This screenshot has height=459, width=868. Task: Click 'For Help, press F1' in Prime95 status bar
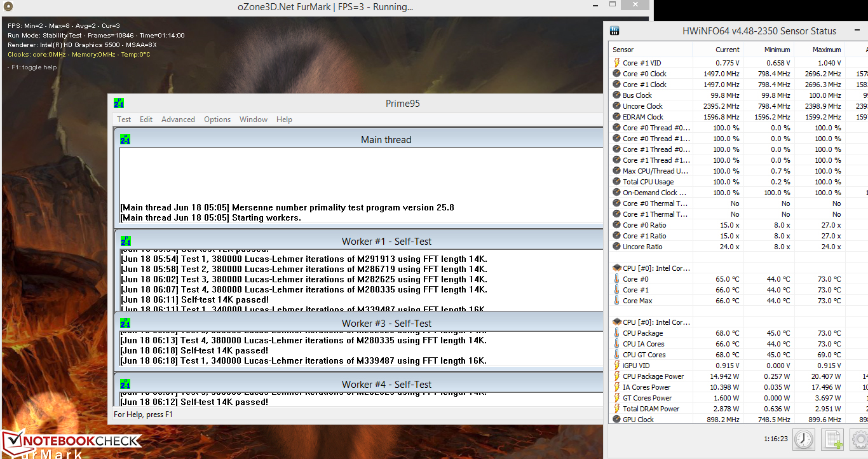tap(143, 414)
